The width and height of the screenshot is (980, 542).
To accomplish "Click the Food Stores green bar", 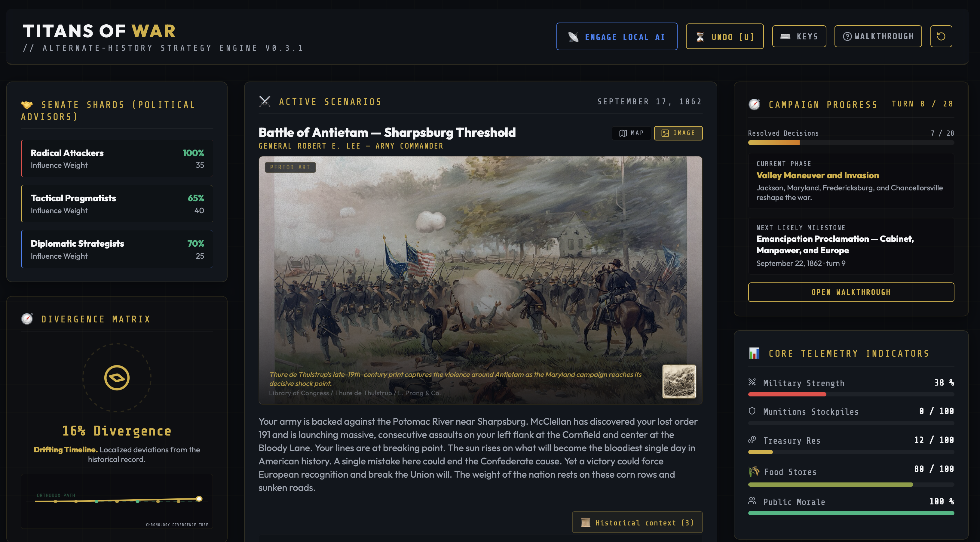I will tap(831, 485).
